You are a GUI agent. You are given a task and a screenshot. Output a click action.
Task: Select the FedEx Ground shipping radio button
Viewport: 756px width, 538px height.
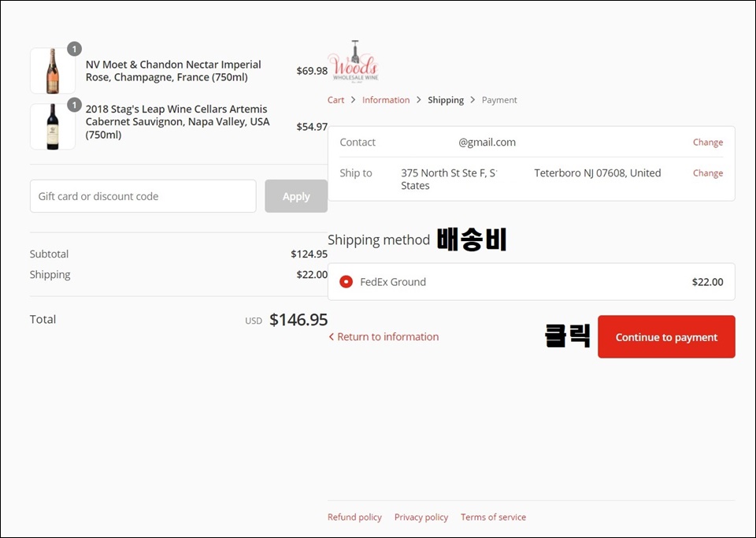(x=346, y=281)
